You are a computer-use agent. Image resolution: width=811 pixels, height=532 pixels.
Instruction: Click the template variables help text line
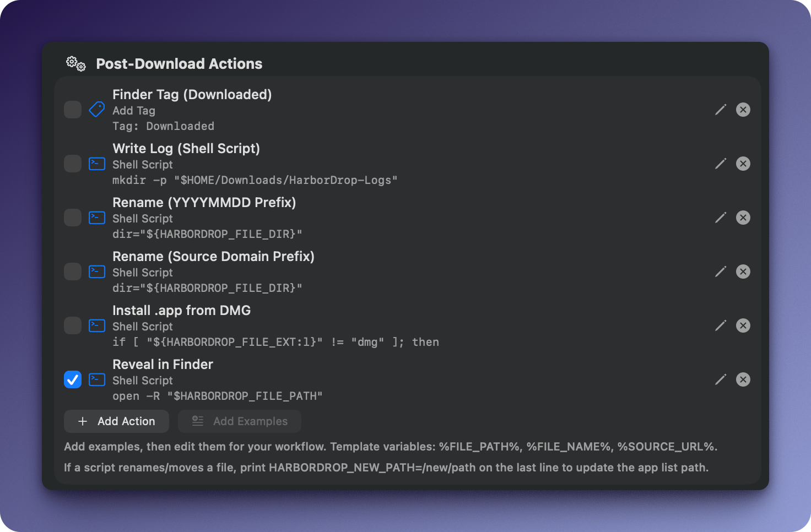pyautogui.click(x=391, y=447)
